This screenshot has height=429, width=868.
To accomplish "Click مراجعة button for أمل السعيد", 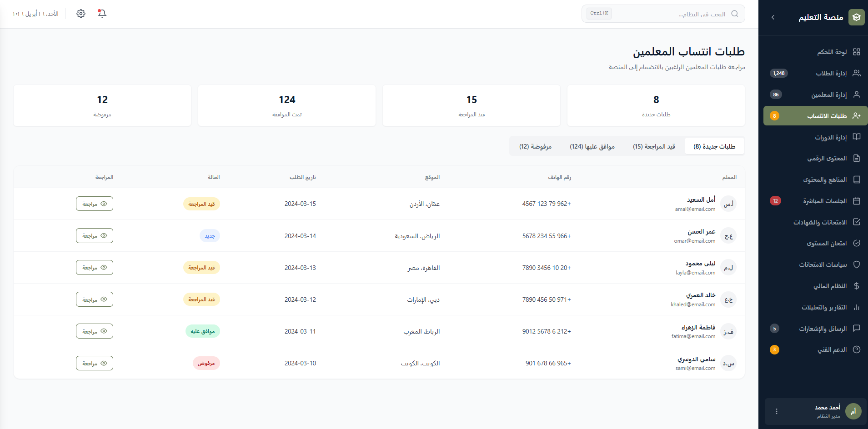I will coord(95,204).
